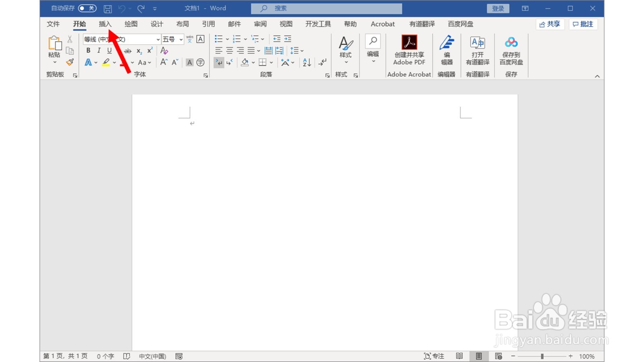Align text right

point(240,51)
